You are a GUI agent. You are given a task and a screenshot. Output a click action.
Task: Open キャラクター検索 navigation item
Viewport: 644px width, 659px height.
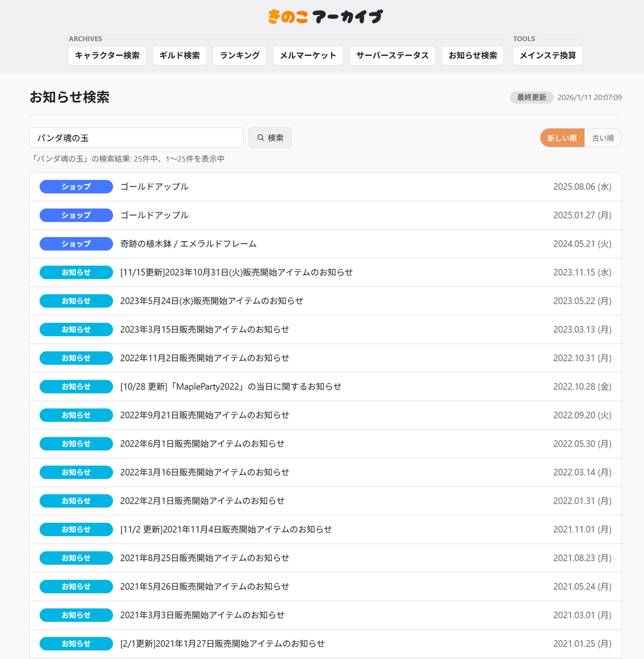(107, 55)
